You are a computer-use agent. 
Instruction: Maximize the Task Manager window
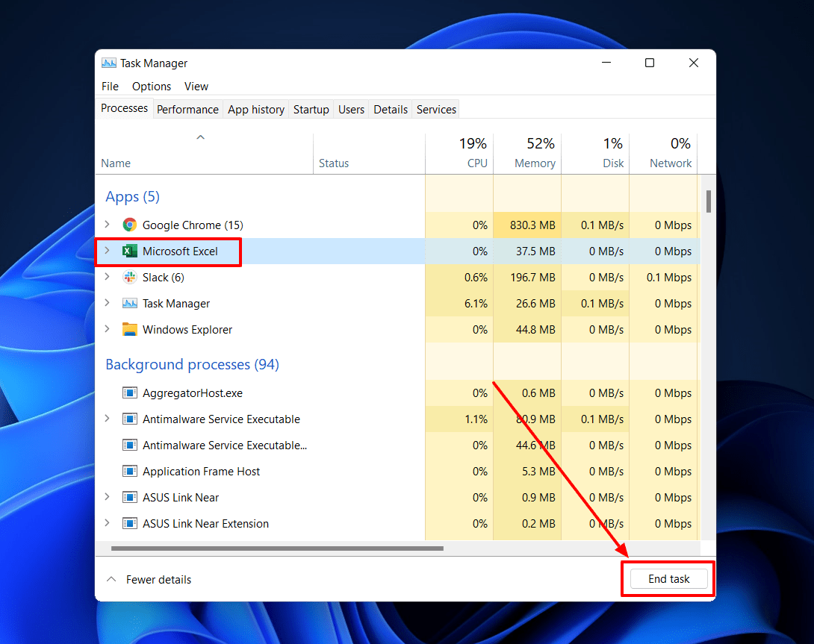pyautogui.click(x=650, y=63)
